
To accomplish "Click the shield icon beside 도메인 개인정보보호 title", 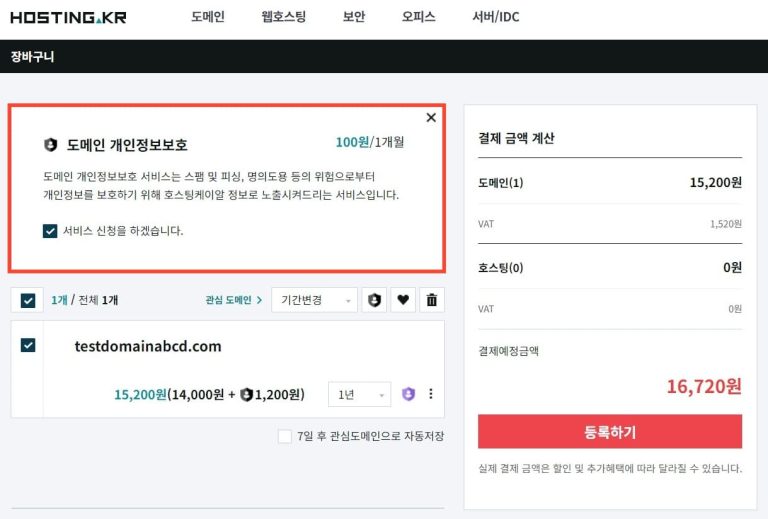I will coord(51,145).
